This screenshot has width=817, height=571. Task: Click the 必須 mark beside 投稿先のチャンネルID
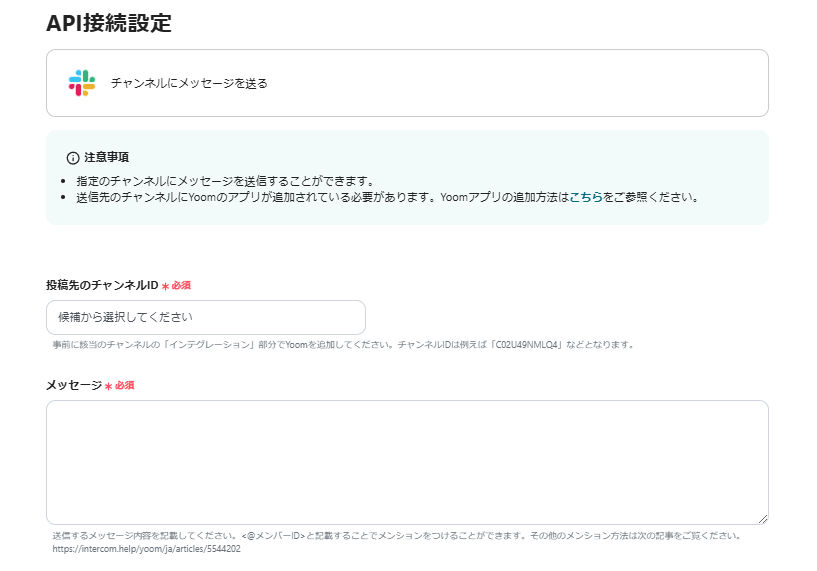point(176,286)
